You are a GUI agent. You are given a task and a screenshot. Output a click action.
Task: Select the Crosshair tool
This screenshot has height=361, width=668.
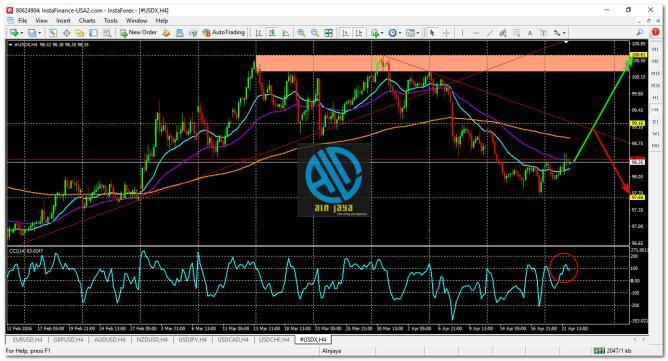tap(446, 33)
